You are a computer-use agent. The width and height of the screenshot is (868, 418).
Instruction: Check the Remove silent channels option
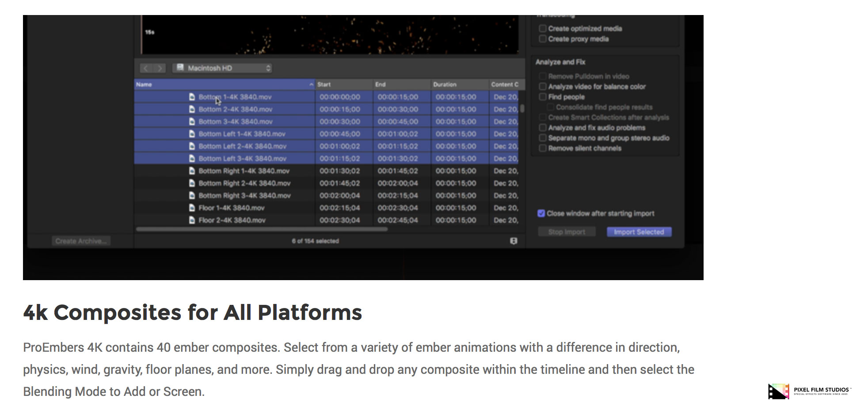[x=543, y=148]
